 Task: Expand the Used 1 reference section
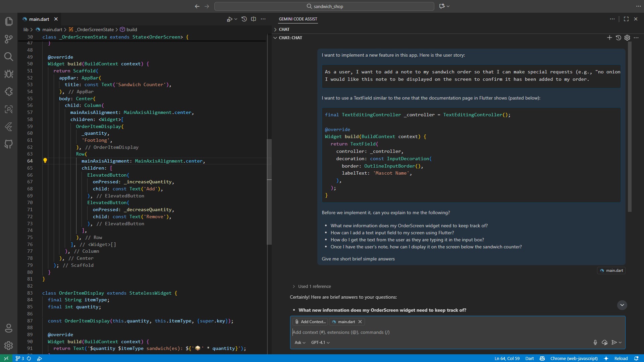pyautogui.click(x=311, y=287)
